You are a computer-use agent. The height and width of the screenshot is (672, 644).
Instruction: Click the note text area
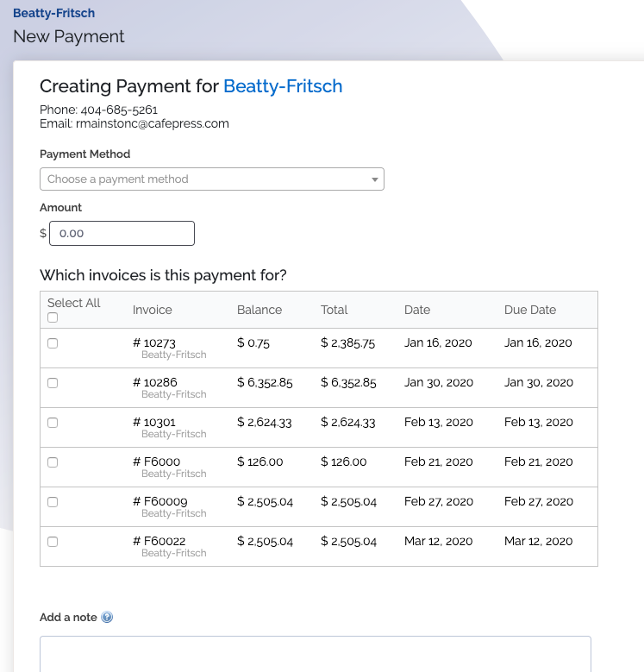(316, 654)
